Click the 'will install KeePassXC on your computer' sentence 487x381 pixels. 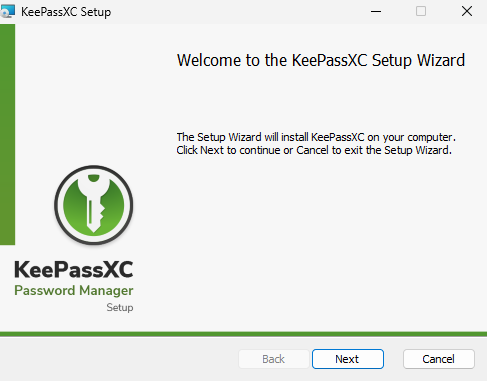click(x=316, y=137)
